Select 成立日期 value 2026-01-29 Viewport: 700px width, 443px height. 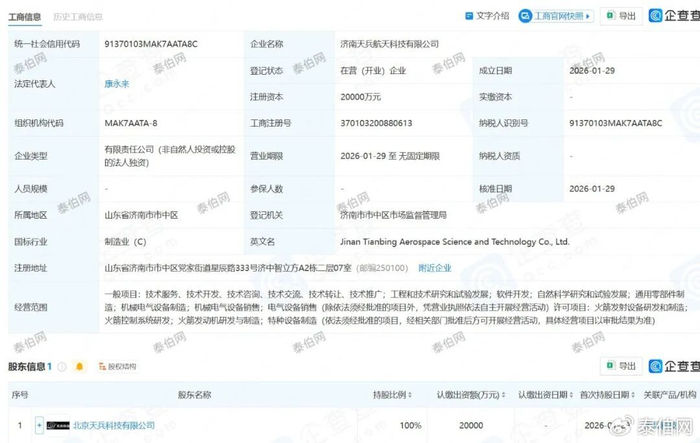coord(592,71)
